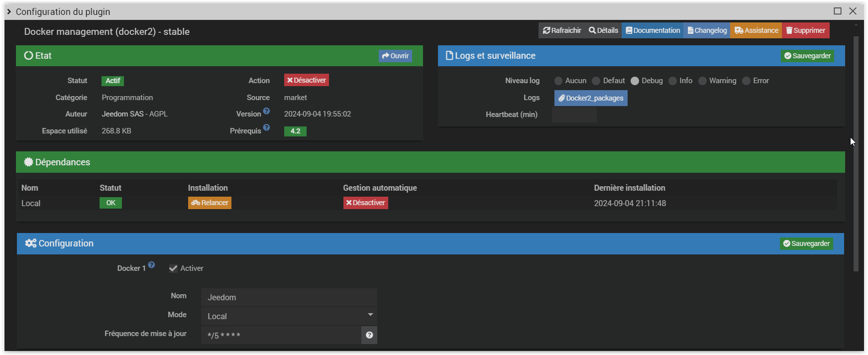Click the help icon beside Prérequis
The width and height of the screenshot is (868, 355).
point(267,128)
